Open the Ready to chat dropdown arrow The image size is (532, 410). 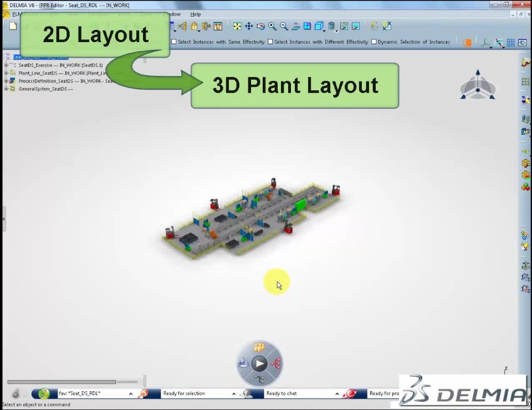click(x=337, y=394)
